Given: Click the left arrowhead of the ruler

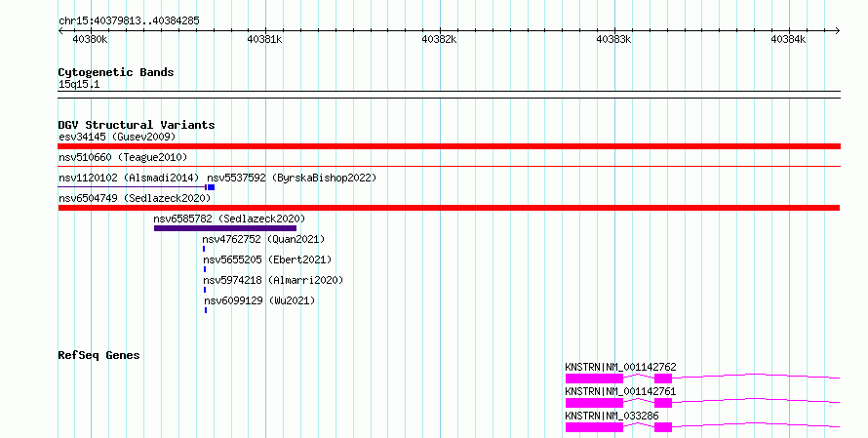Looking at the screenshot, I should point(60,31).
